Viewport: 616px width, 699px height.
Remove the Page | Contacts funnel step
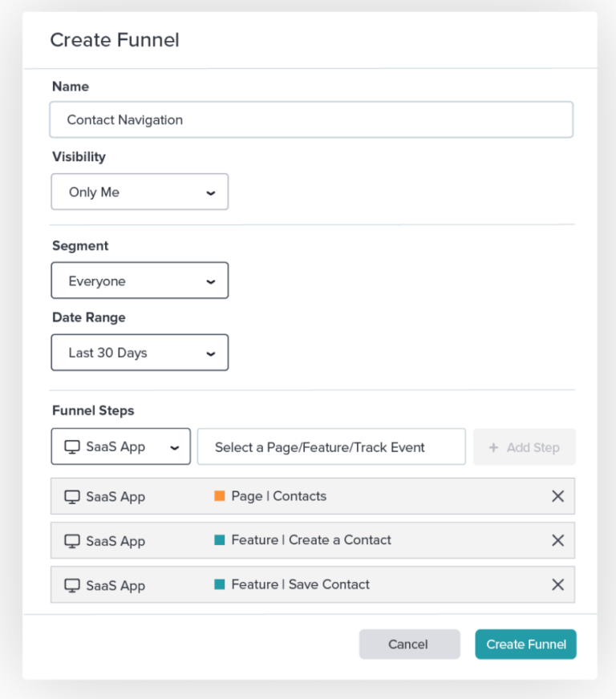click(558, 496)
